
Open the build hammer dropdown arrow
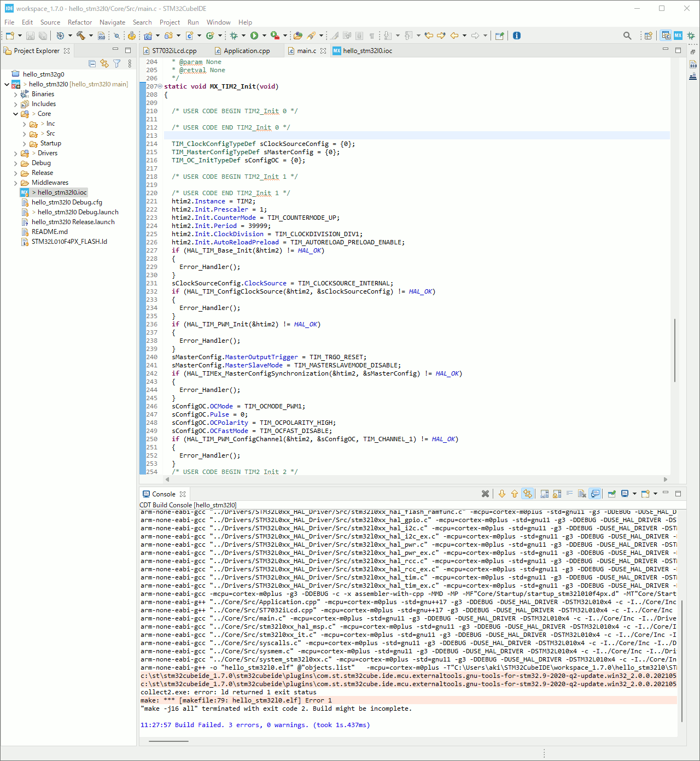tap(91, 36)
